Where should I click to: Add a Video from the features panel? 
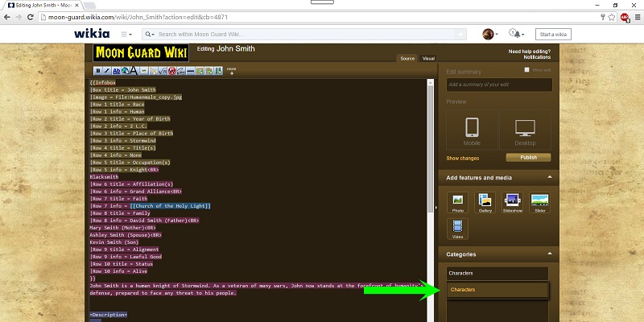click(x=457, y=229)
